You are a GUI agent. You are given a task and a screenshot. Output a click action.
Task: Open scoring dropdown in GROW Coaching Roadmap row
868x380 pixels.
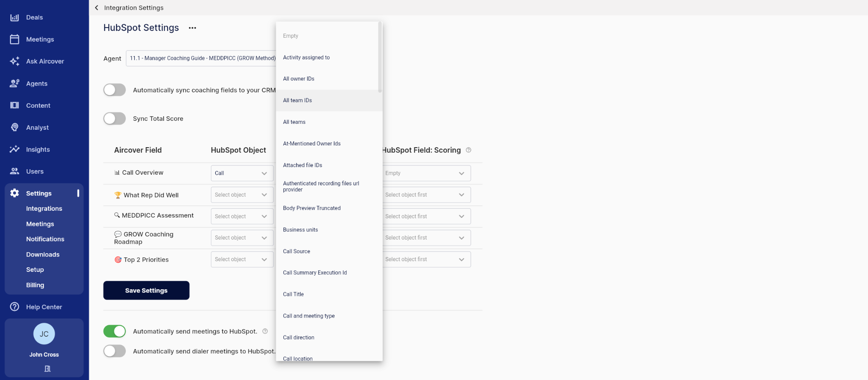426,238
